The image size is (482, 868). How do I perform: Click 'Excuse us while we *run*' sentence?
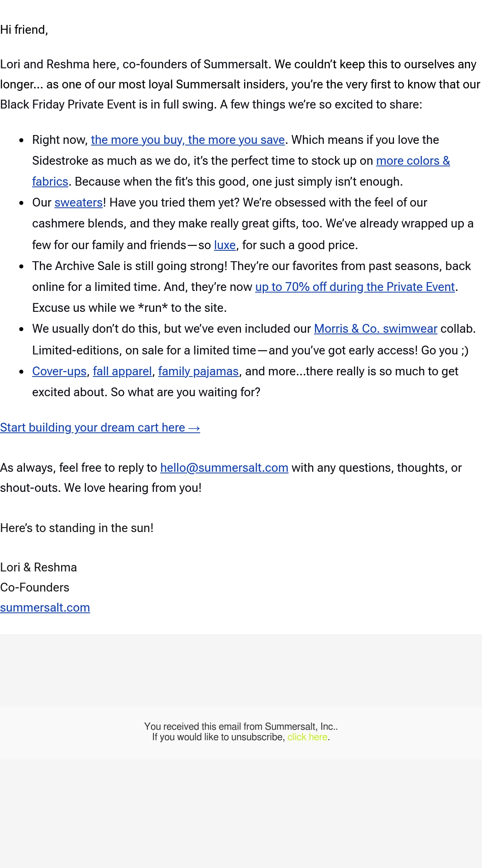coord(129,308)
